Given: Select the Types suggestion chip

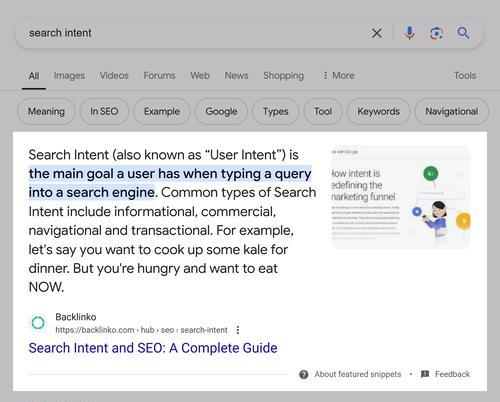Looking at the screenshot, I should pyautogui.click(x=275, y=111).
